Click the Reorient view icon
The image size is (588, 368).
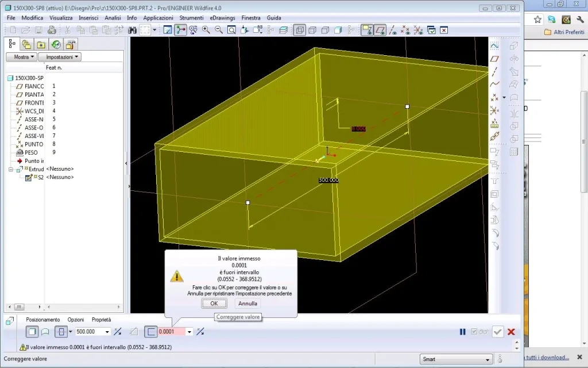pos(245,30)
